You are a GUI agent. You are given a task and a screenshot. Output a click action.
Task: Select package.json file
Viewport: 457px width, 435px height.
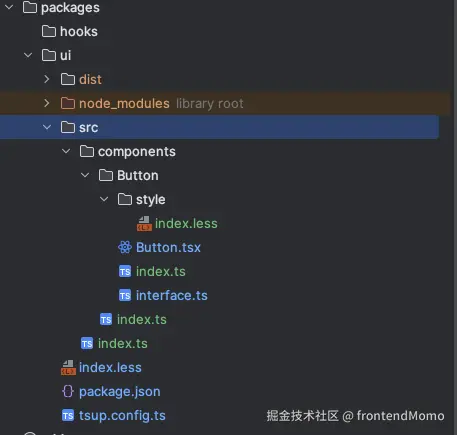[x=120, y=392]
